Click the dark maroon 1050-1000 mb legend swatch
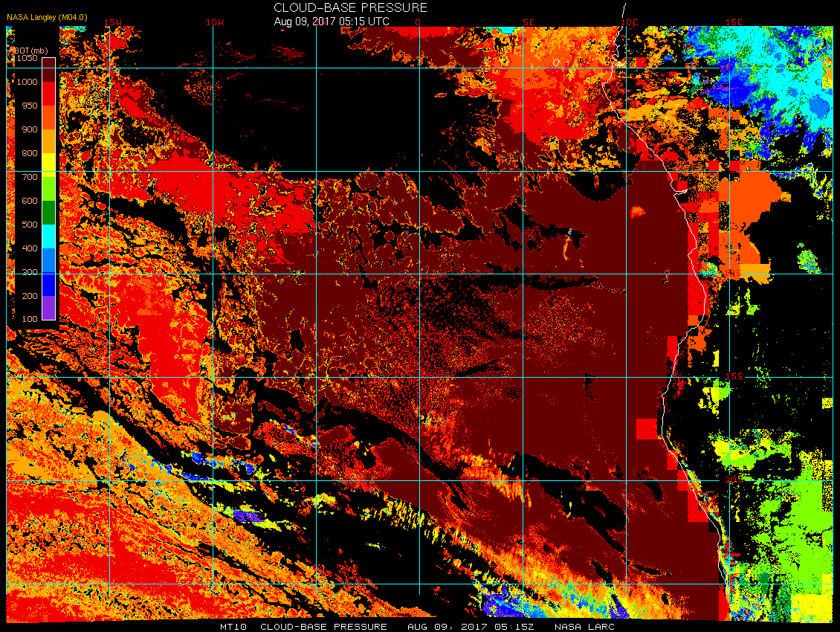The width and height of the screenshot is (840, 632). [x=49, y=70]
